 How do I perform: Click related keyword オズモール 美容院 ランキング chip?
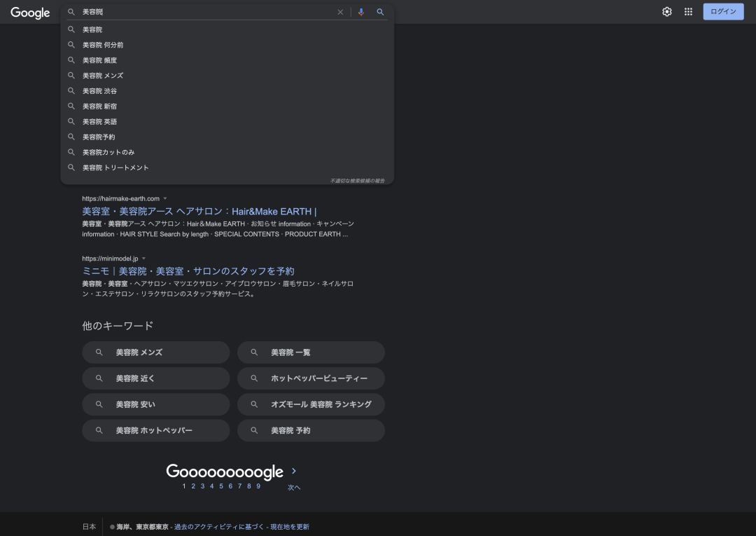[x=311, y=404]
